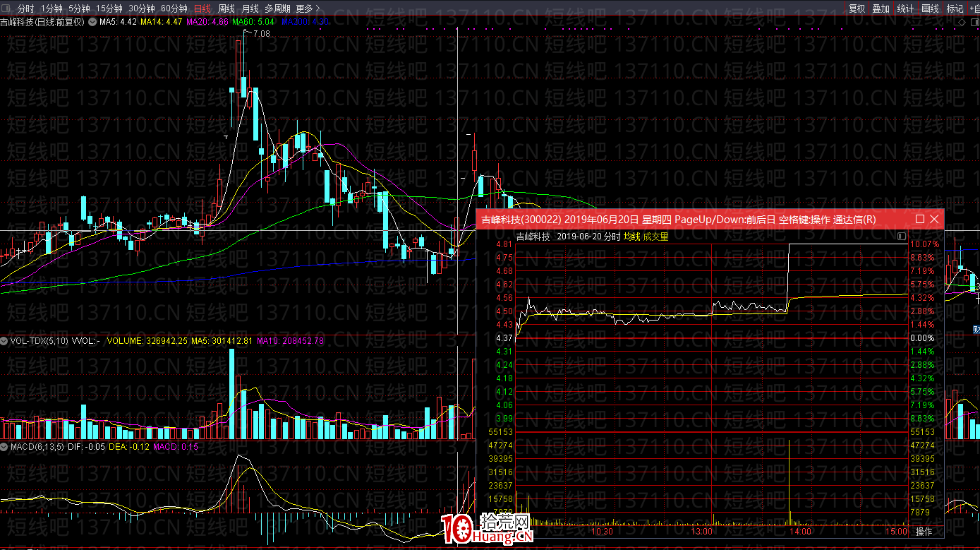This screenshot has width=980, height=550.
Task: Toggle the side panel icon at chart top-right
Action: [974, 22]
